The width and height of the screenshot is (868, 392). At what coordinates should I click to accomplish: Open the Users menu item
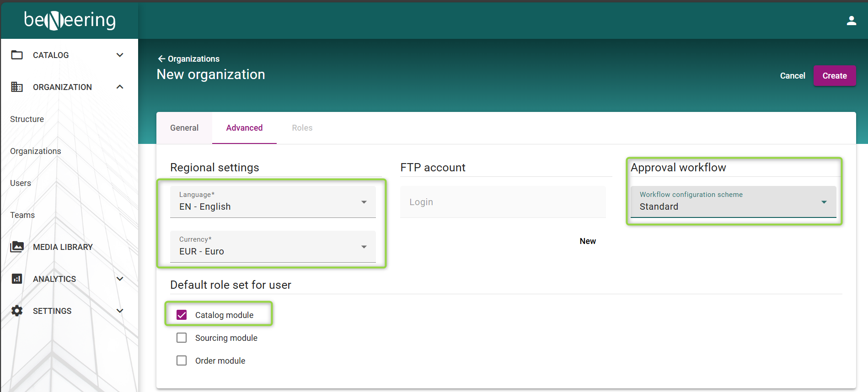coord(21,183)
